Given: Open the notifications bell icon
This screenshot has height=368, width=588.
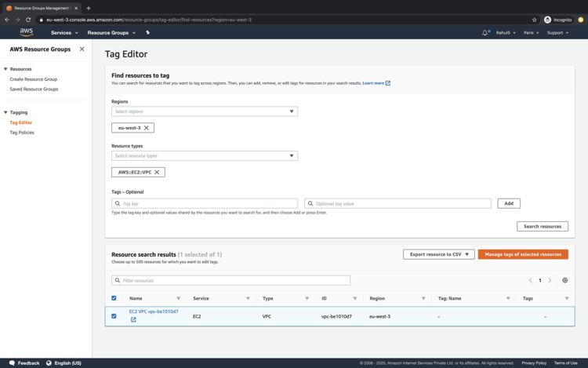Looking at the screenshot, I should pos(485,33).
